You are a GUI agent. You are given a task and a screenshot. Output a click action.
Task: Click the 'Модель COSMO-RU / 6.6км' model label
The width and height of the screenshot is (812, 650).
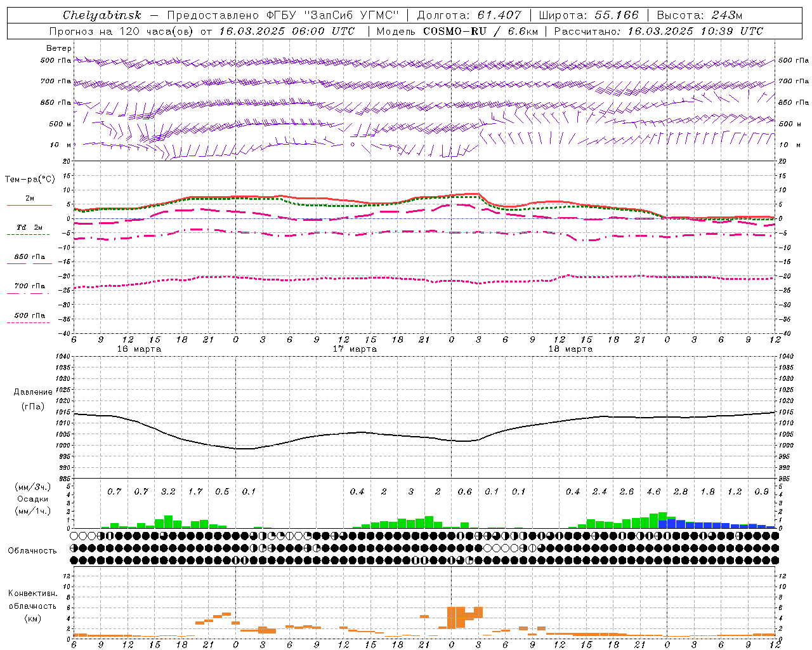457,31
